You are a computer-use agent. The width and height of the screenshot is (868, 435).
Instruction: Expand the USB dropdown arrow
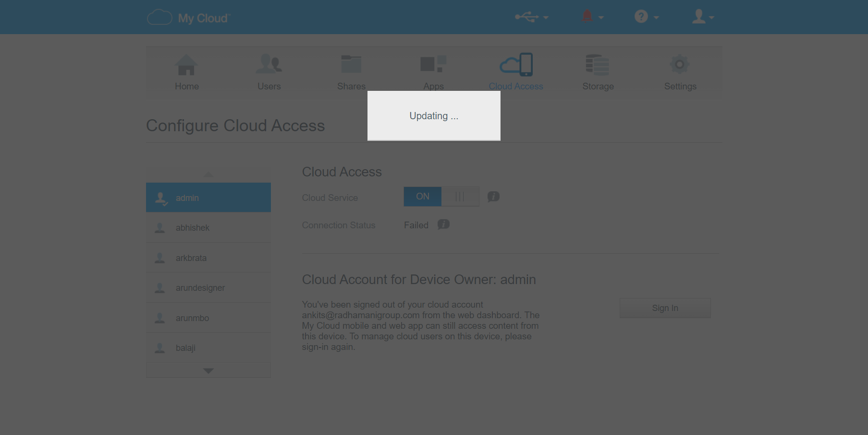(x=546, y=18)
